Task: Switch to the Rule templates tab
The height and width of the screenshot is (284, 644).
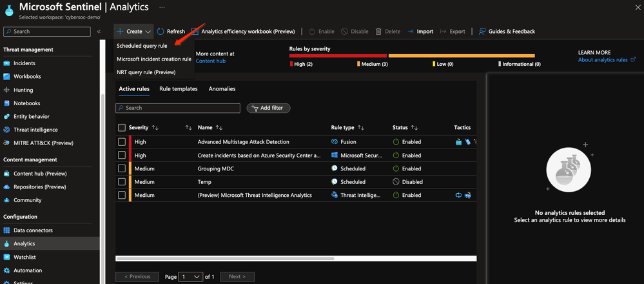Action: pos(179,89)
